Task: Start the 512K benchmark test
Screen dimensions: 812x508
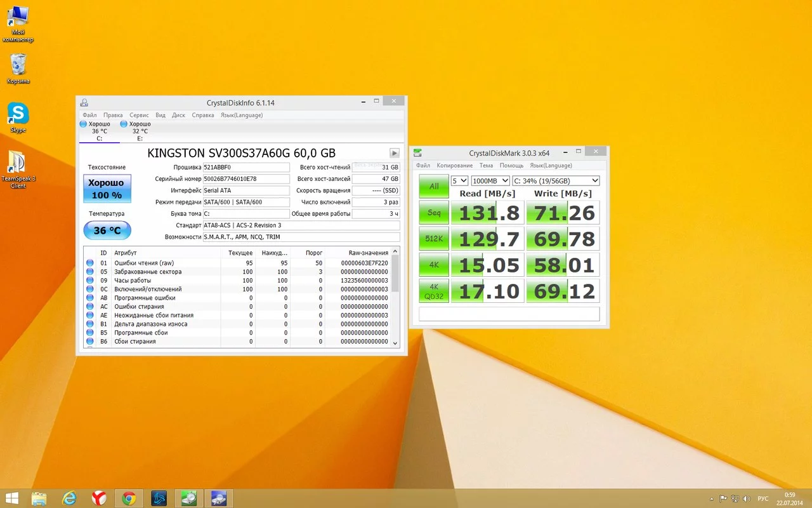Action: 433,238
